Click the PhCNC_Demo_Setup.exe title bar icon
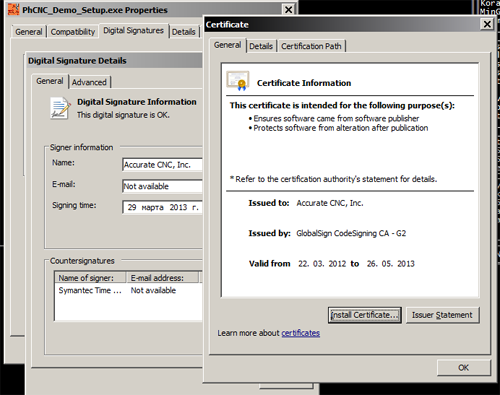 [14, 10]
